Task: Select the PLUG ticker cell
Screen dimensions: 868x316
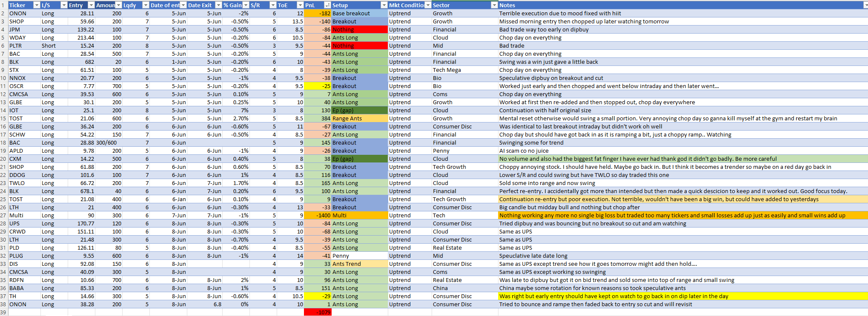Action: (24, 256)
